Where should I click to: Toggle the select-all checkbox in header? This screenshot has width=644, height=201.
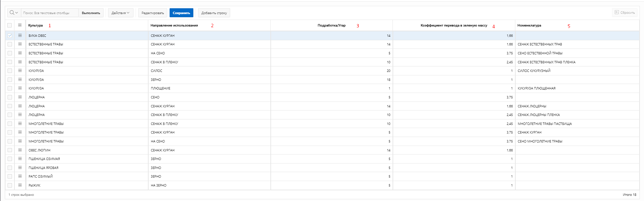(x=10, y=25)
